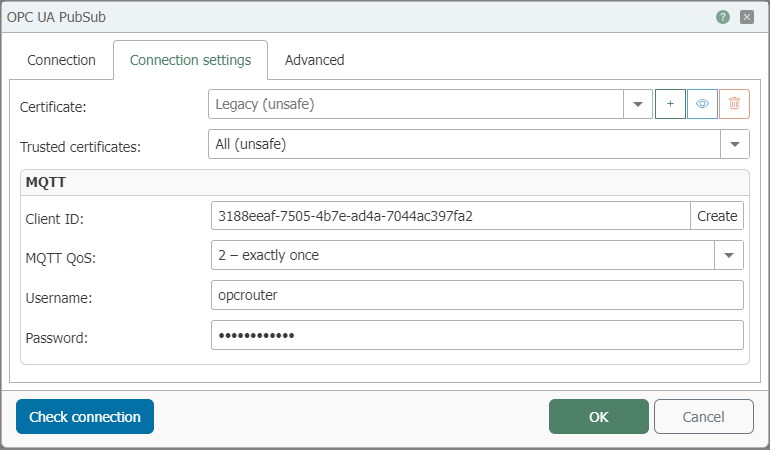Focus the Password input field
This screenshot has height=450, width=770.
pos(477,335)
